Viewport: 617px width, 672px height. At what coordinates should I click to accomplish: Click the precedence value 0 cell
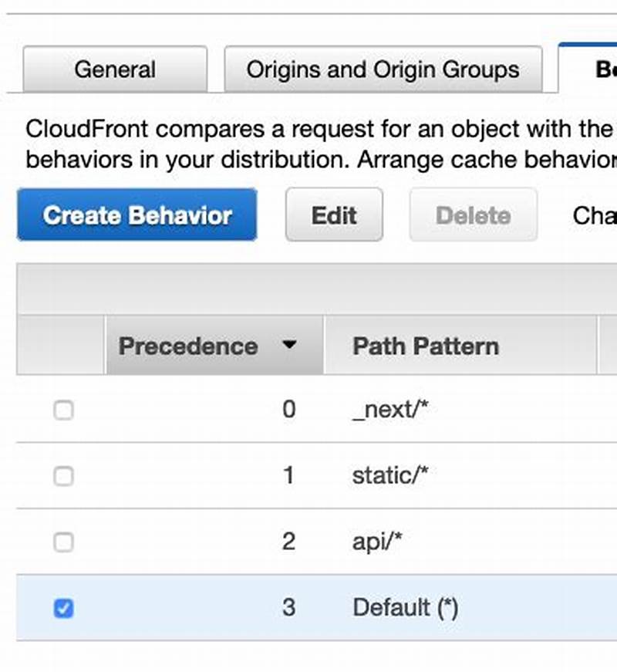[288, 410]
